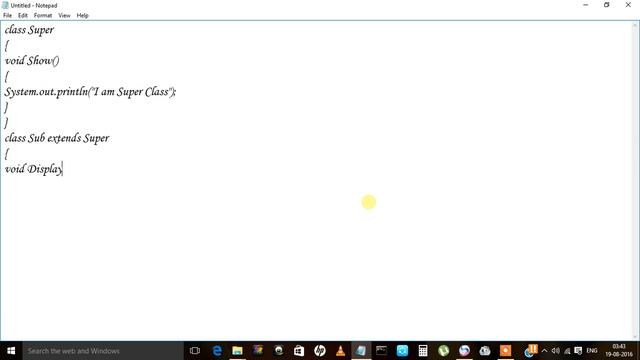This screenshot has width=640, height=360.
Task: Open the volume control in tray
Action: tap(556, 351)
